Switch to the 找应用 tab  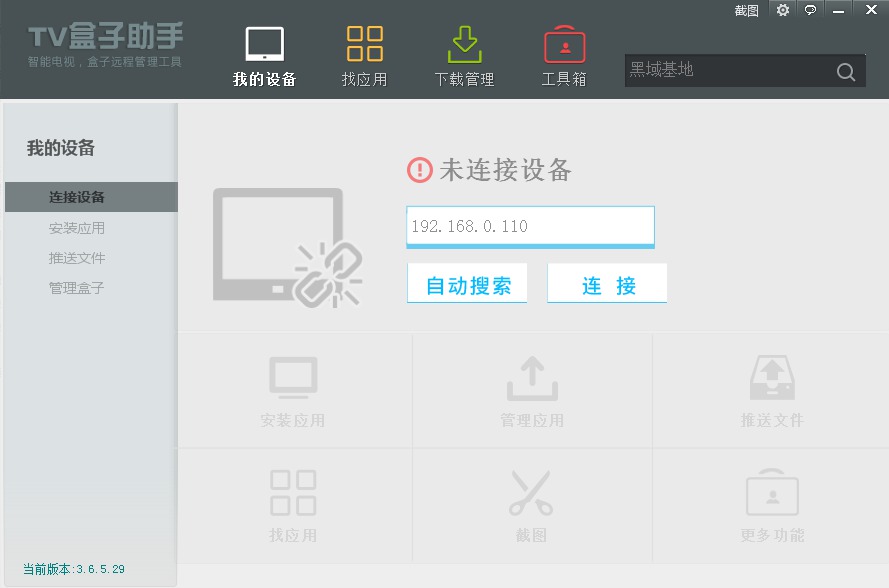[x=365, y=57]
